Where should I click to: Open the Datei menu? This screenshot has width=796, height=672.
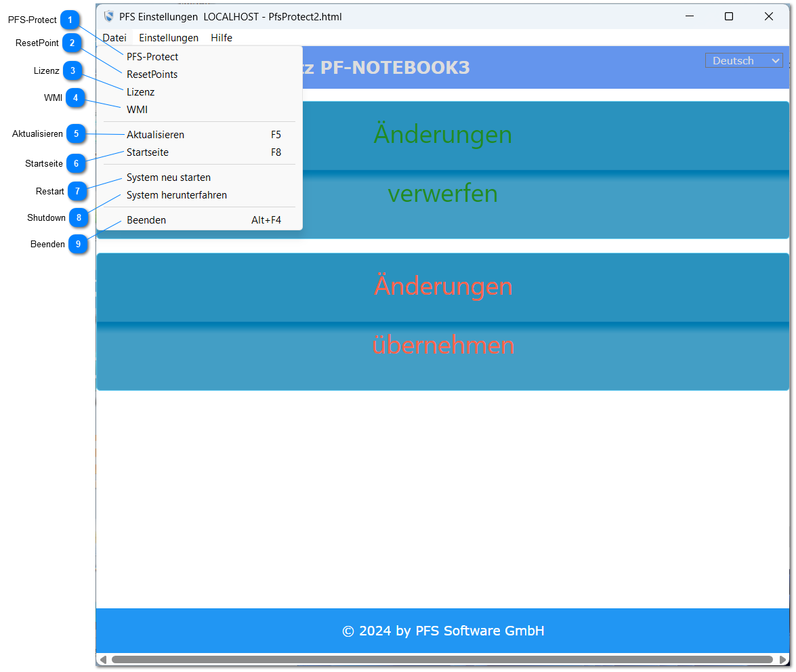114,38
